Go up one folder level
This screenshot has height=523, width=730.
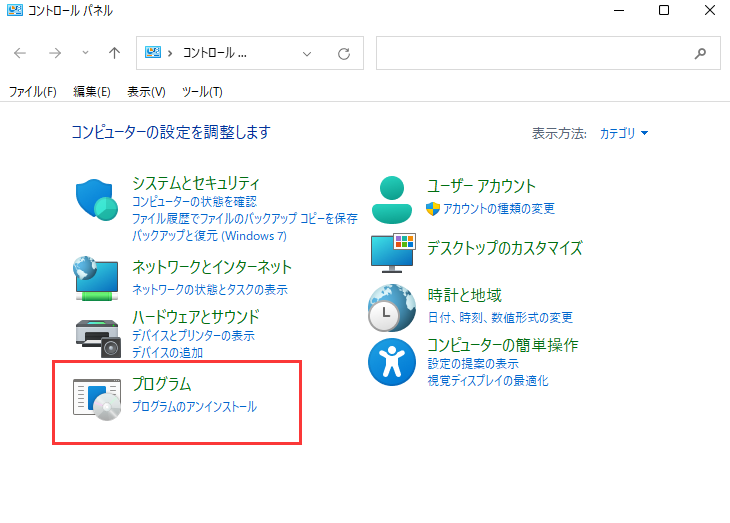tap(114, 53)
